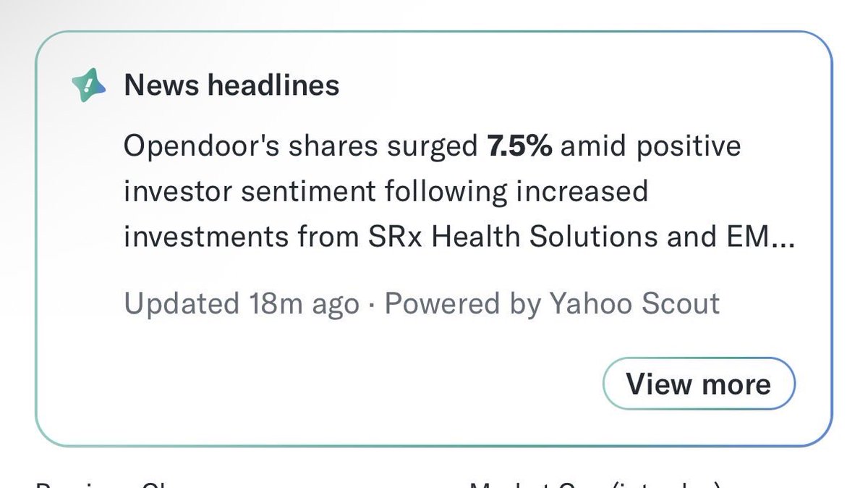868x488 pixels.
Task: Select the bold 7.5% figure
Action: tap(519, 146)
